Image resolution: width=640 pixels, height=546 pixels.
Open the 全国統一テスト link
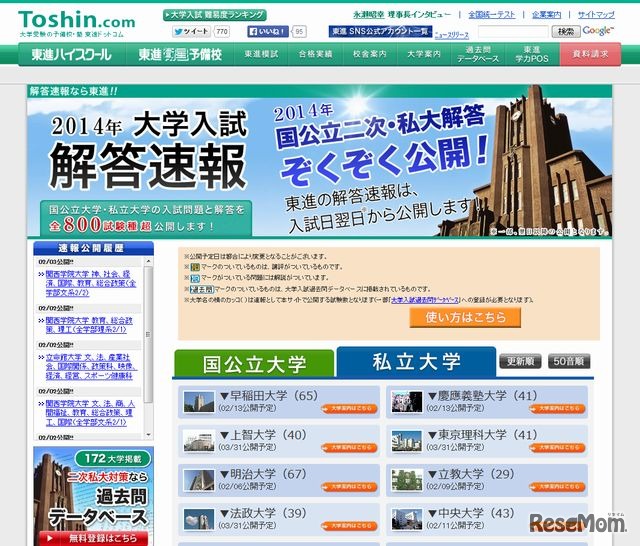[491, 15]
